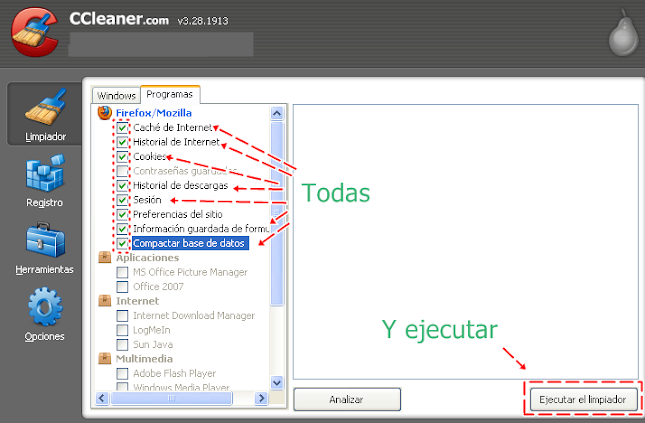645x423 pixels.
Task: Uncheck the Cookies checkbox
Action: [122, 156]
